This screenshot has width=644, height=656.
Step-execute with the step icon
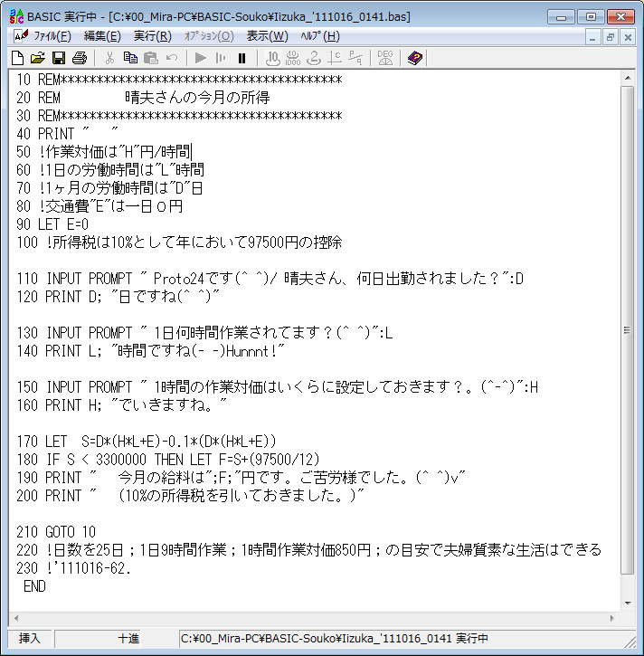point(221,58)
